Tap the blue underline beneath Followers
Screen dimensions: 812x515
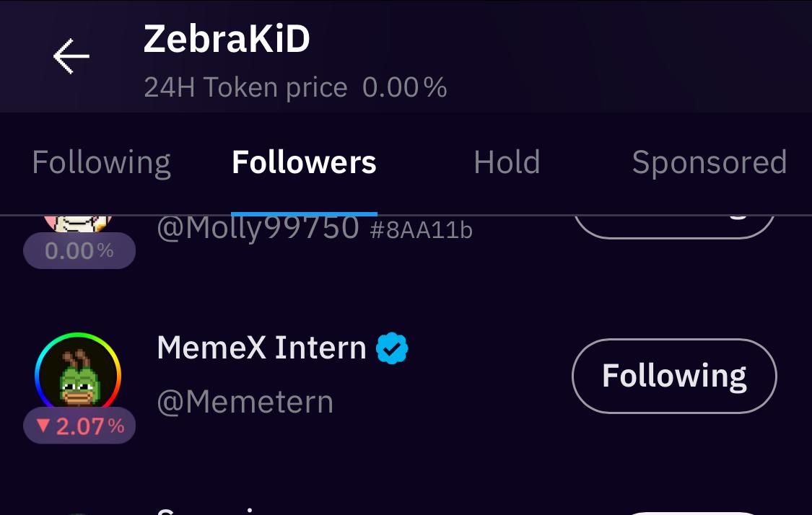coord(304,214)
